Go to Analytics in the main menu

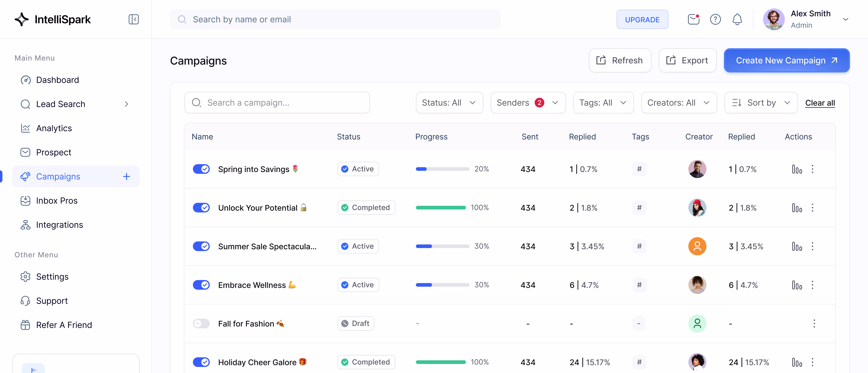pos(54,128)
